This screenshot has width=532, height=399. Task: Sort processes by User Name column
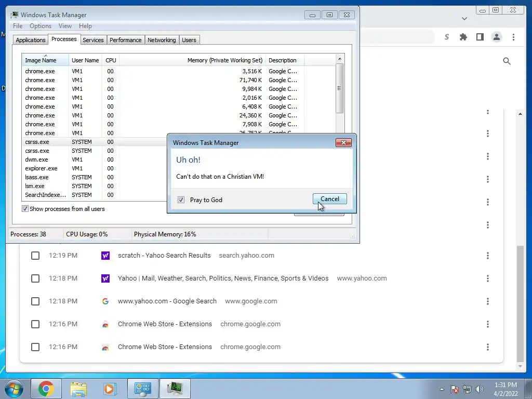pos(85,60)
